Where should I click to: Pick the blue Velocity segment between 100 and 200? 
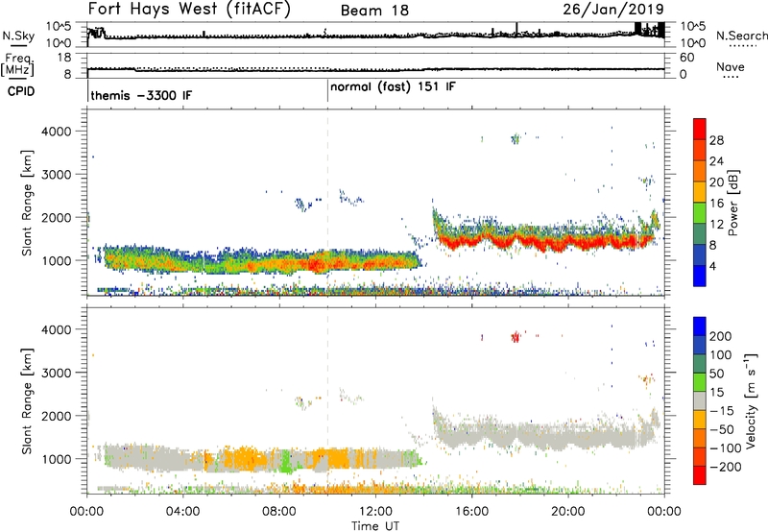tap(700, 345)
